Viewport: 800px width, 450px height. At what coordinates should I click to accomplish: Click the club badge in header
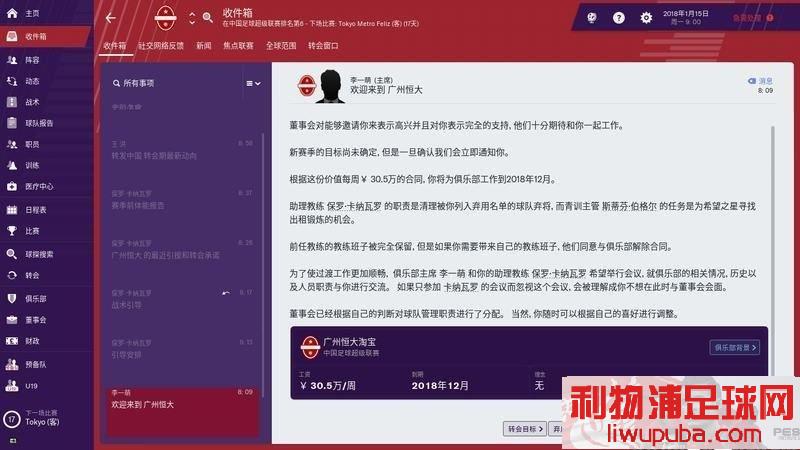pyautogui.click(x=165, y=18)
